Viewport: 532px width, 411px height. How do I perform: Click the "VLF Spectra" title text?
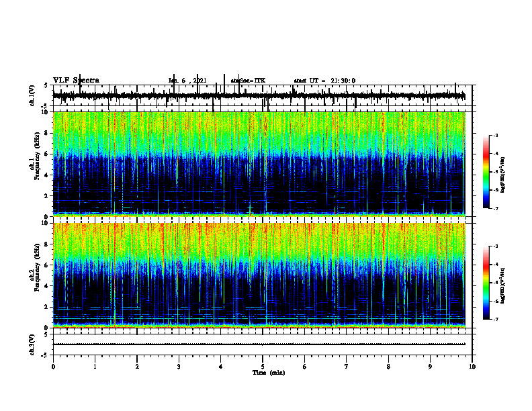[x=77, y=81]
